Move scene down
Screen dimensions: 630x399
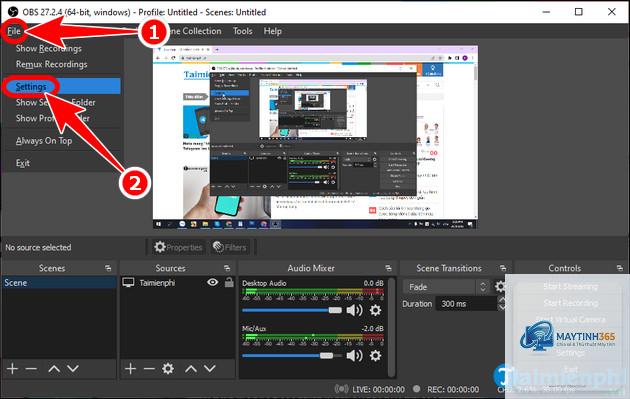[73, 368]
